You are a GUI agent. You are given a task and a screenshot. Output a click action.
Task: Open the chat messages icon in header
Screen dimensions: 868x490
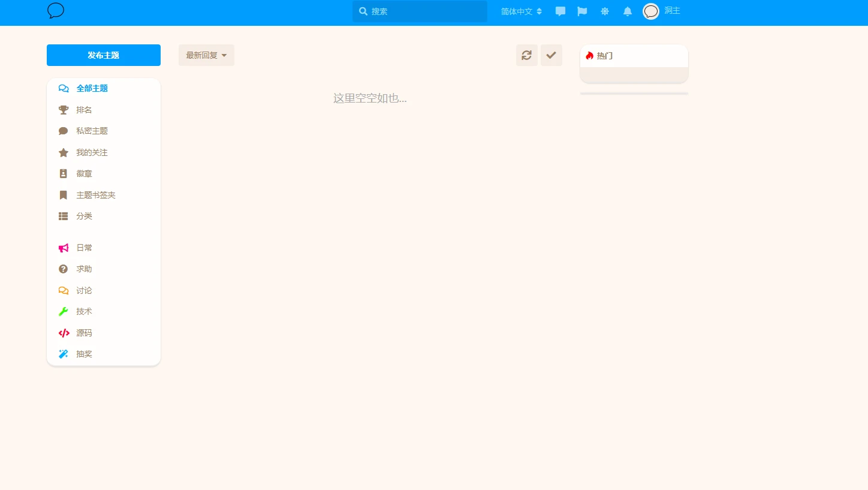point(560,11)
